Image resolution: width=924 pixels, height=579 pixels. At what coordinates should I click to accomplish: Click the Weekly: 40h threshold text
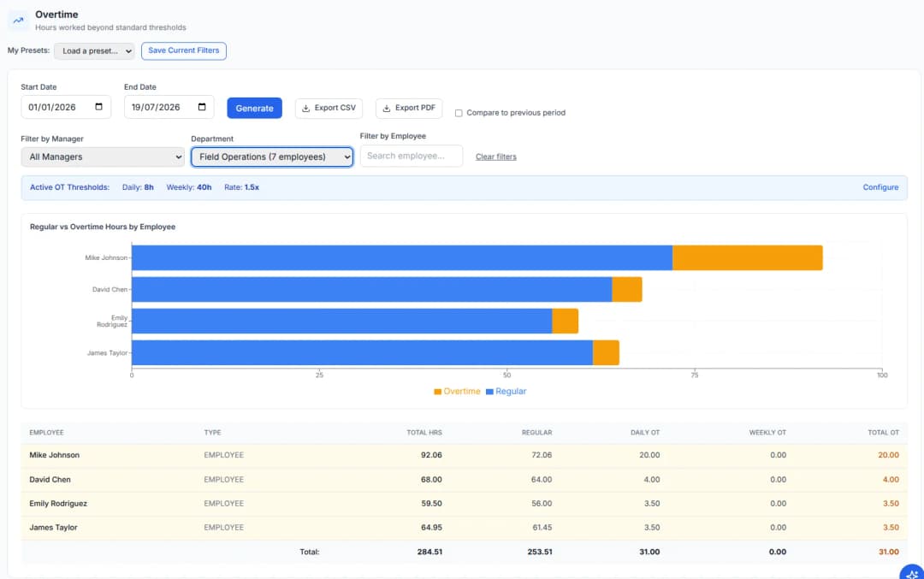tap(188, 187)
